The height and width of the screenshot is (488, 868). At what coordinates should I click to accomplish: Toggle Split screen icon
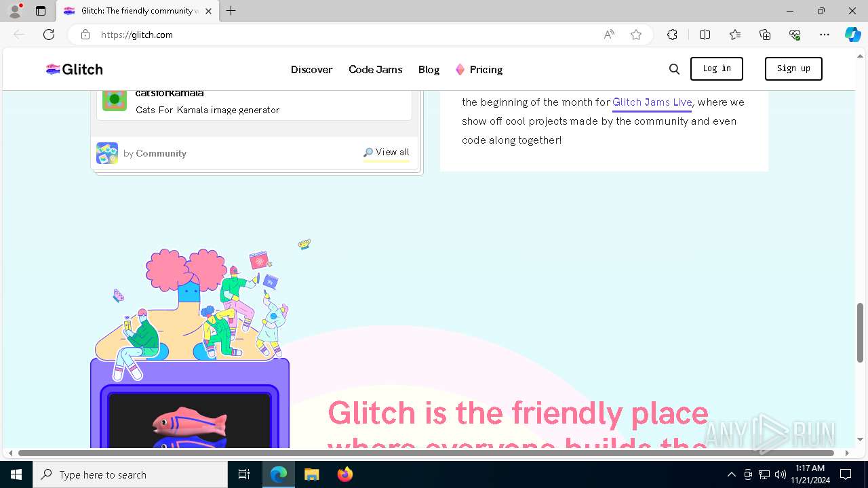(705, 35)
